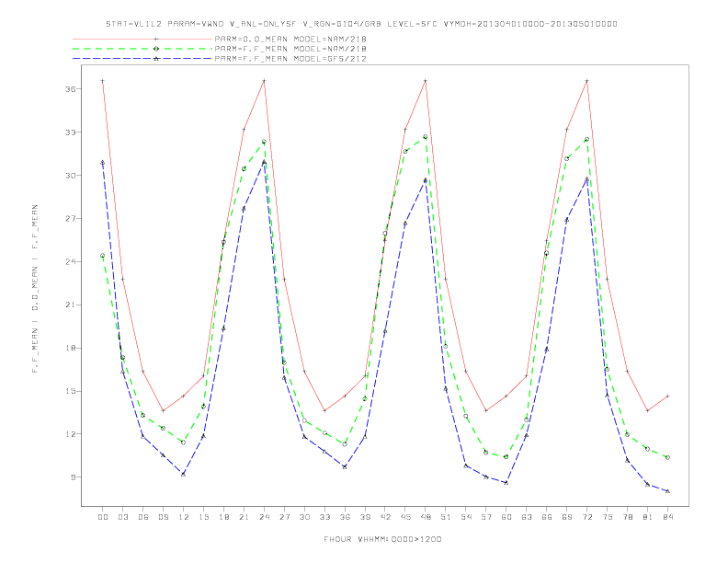Click x-axis tick label 00
728x563 pixels.
pyautogui.click(x=103, y=517)
